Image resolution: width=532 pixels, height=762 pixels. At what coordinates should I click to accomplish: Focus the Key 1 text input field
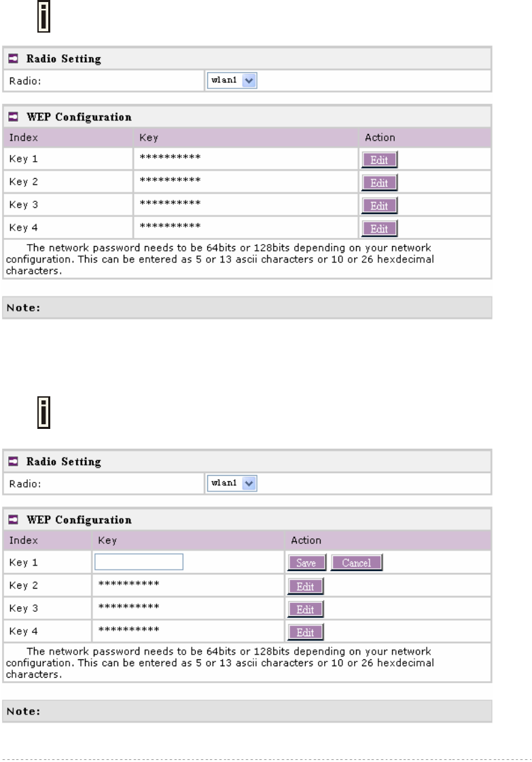pyautogui.click(x=139, y=562)
